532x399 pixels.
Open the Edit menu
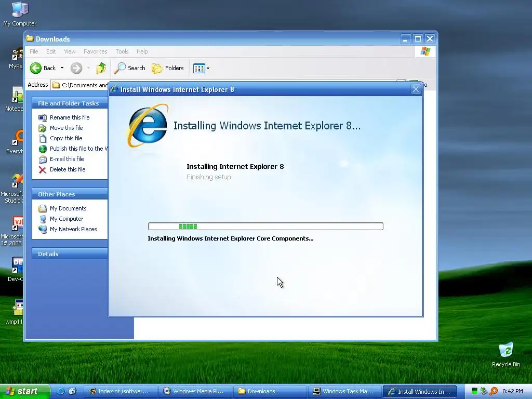click(x=51, y=51)
